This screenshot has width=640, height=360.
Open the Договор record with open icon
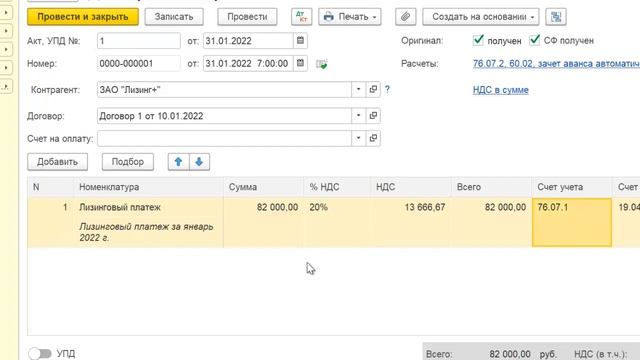[373, 116]
